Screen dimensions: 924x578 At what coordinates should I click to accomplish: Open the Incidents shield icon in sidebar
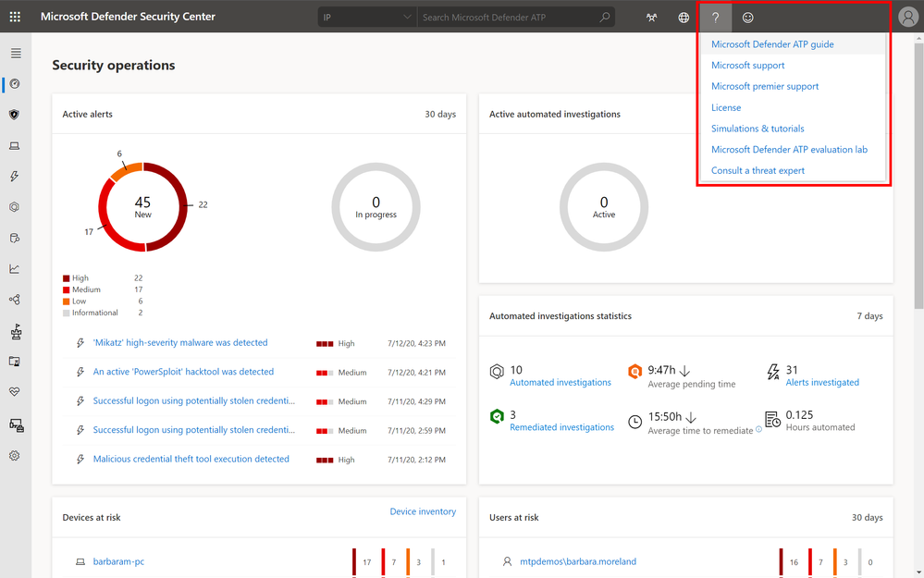click(x=15, y=115)
